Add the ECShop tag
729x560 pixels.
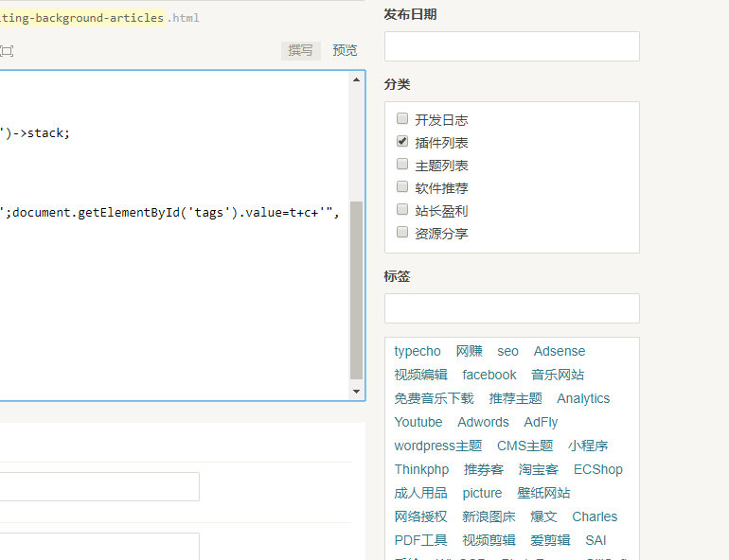tap(598, 469)
